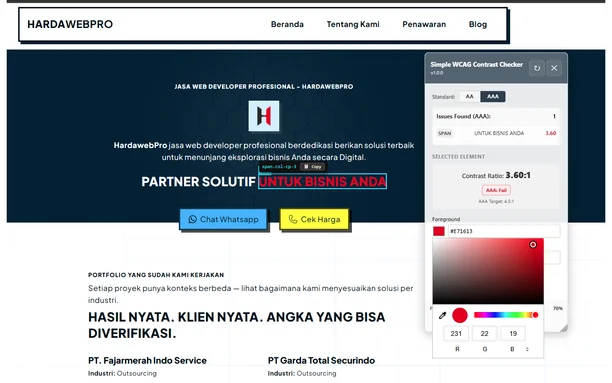Screen dimensions: 612x383
Task: Click the G value field showing 22
Action: click(484, 333)
